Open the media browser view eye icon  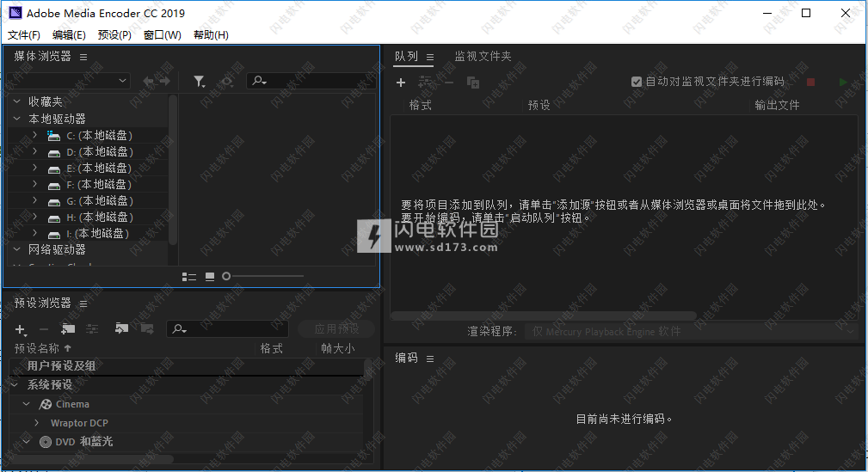[x=226, y=82]
